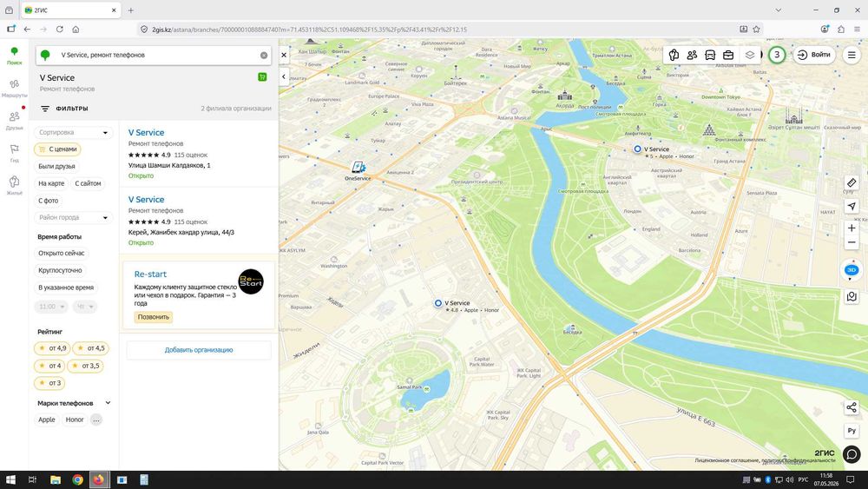Select rating filter от 4
The image size is (868, 489).
click(x=49, y=366)
